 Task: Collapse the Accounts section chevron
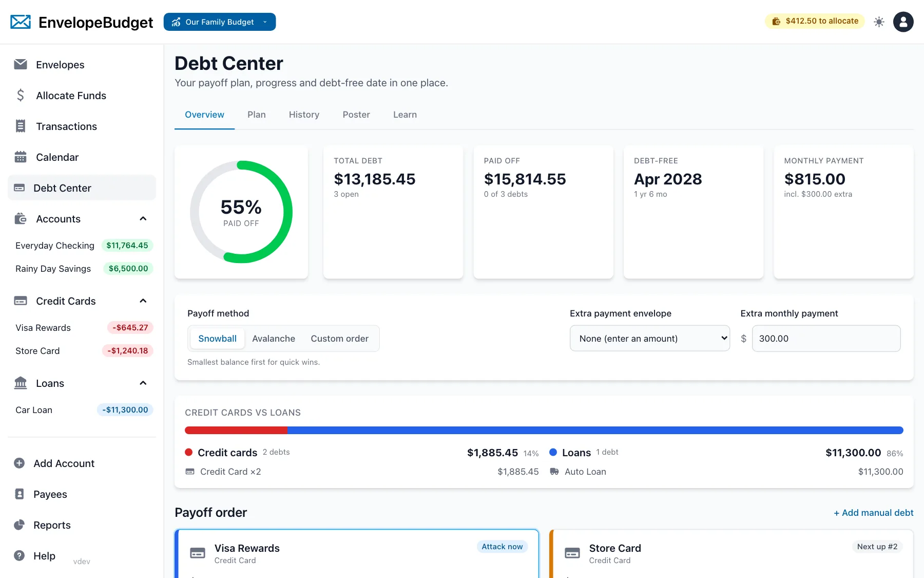pos(143,219)
